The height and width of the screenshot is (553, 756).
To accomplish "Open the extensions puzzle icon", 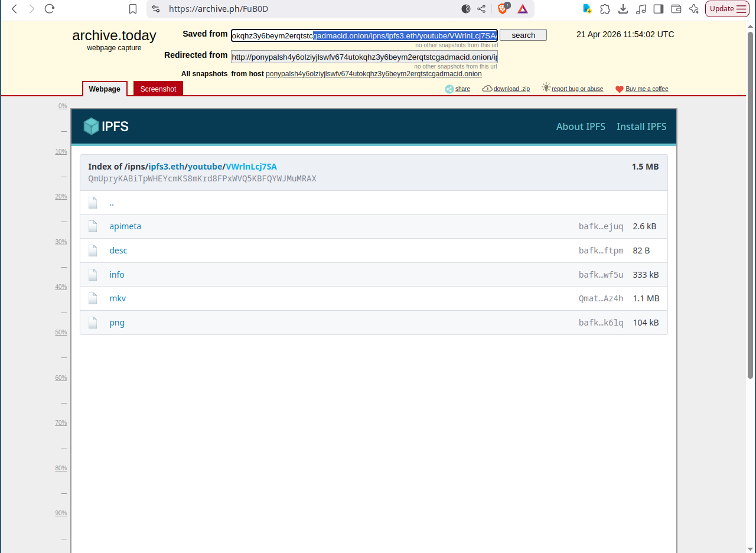I will click(605, 9).
